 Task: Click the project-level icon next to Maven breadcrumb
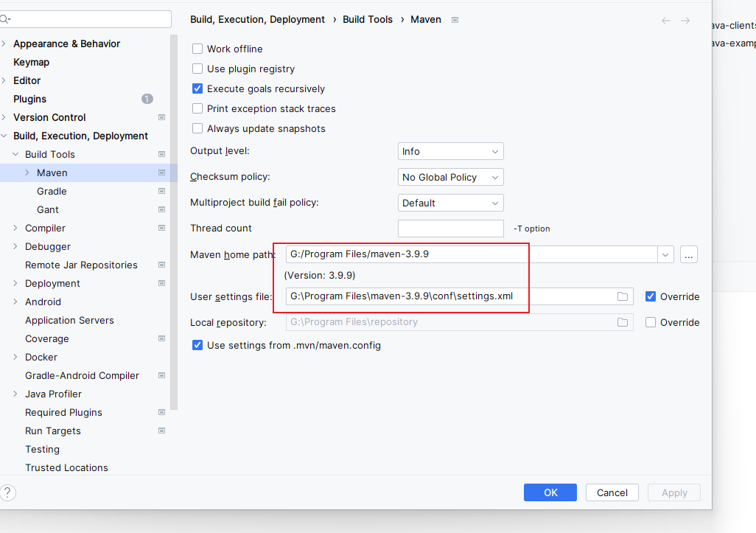455,20
